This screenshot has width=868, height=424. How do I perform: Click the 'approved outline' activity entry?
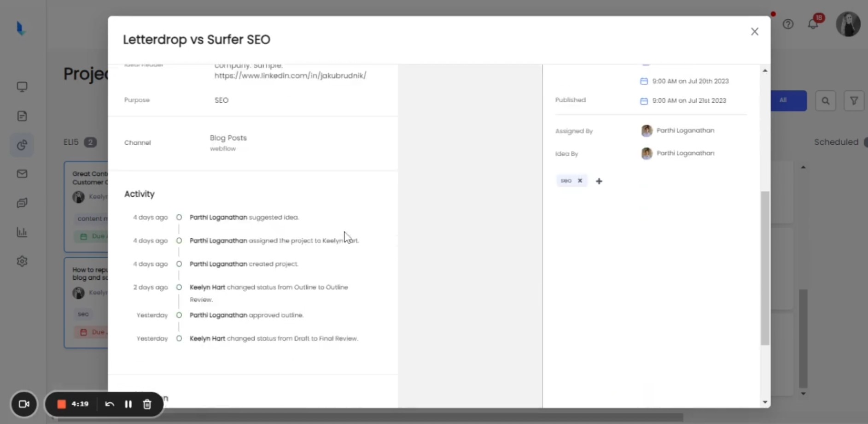click(246, 315)
